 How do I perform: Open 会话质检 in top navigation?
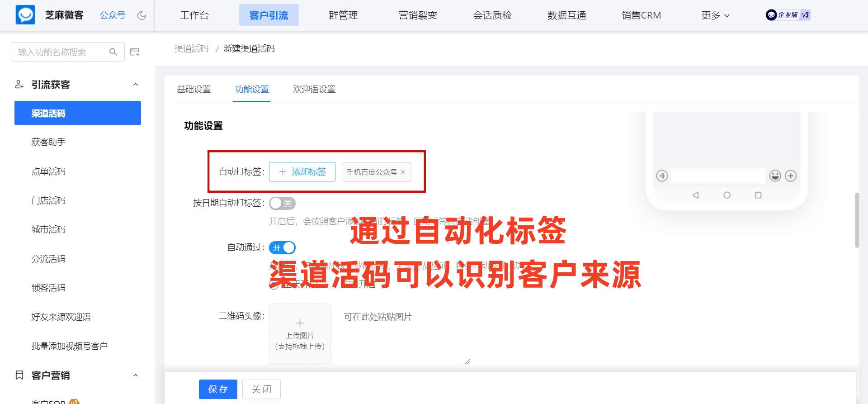[492, 15]
